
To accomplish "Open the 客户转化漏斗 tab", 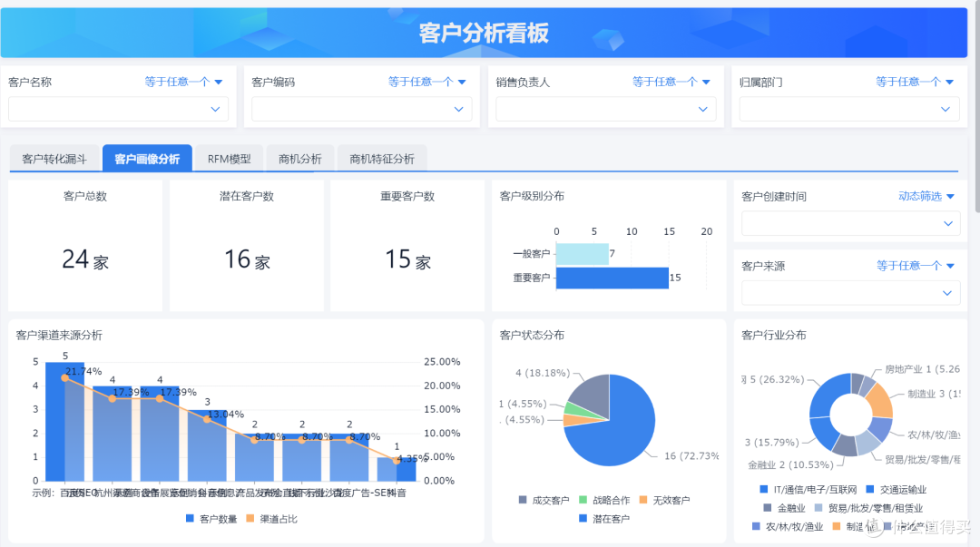I will point(54,159).
